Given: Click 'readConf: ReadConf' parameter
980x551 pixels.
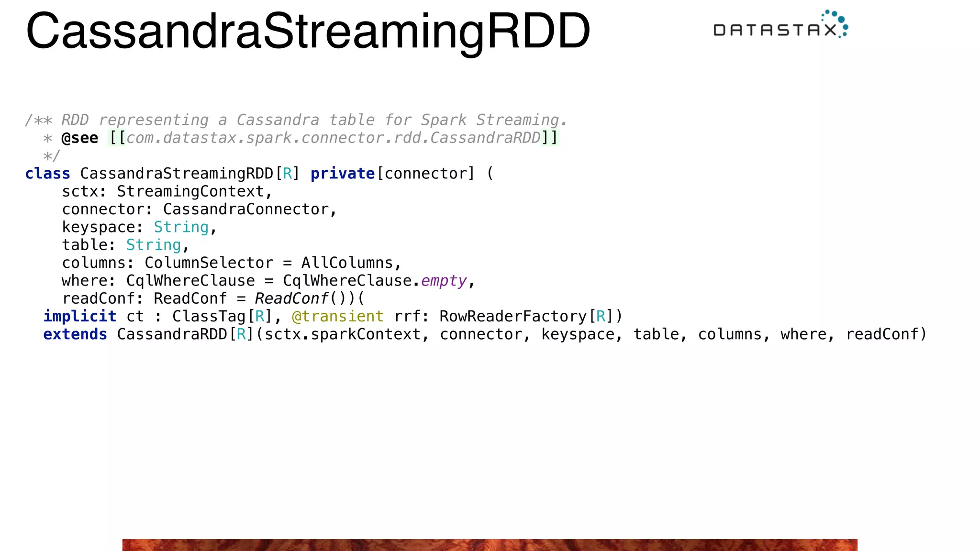Looking at the screenshot, I should coord(144,298).
